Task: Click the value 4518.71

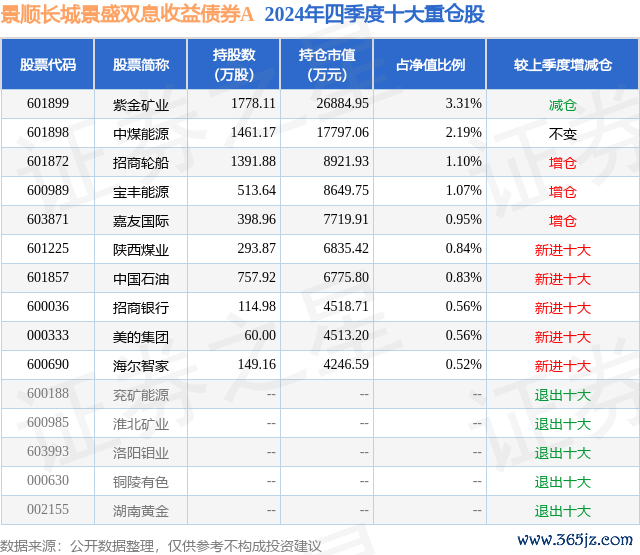Action: click(346, 306)
